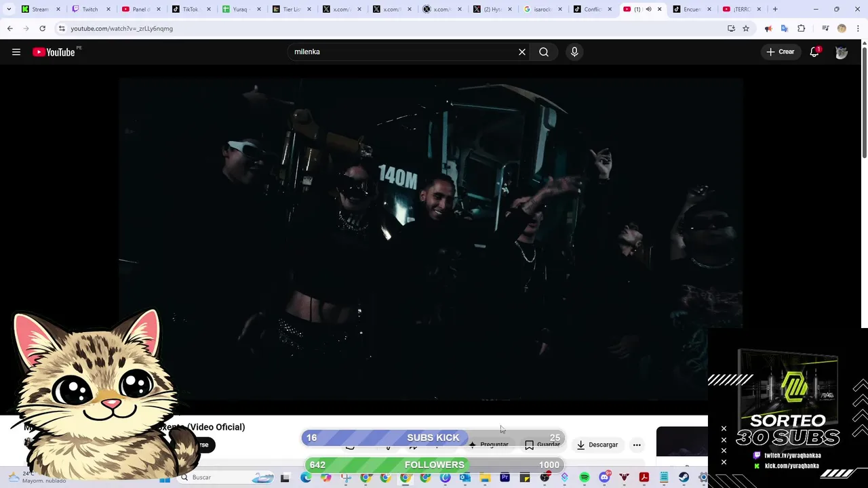
Task: Open Task View on the taskbar
Action: [x=285, y=478]
